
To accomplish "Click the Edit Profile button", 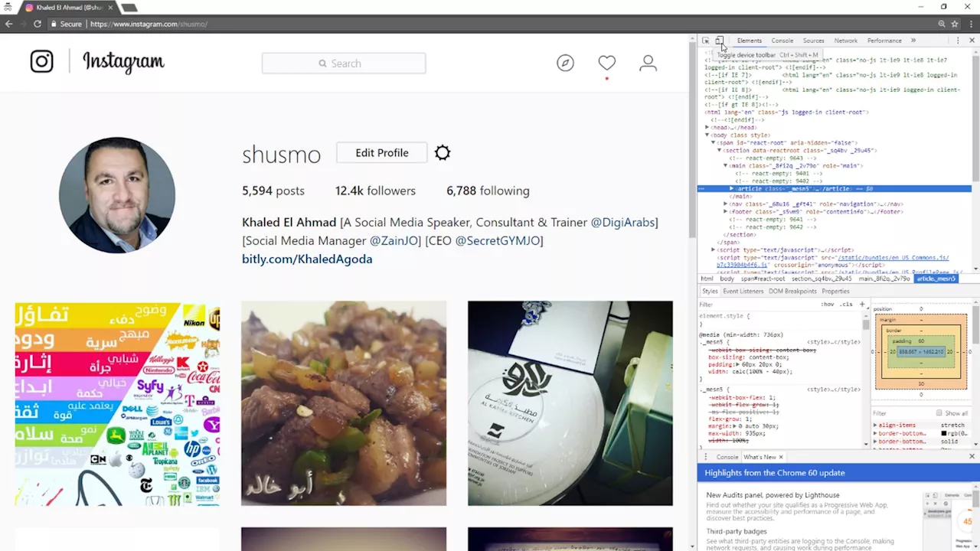I will [382, 153].
